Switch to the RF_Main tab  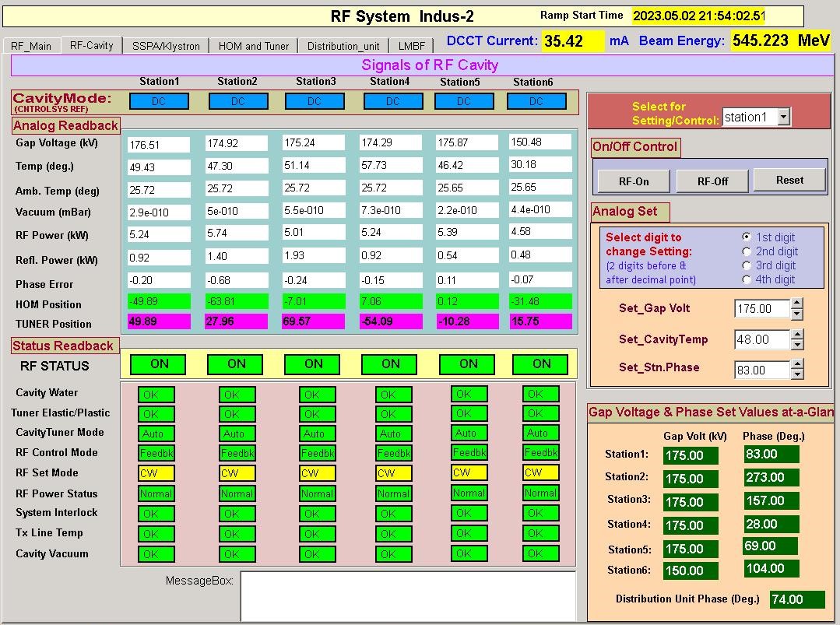point(31,46)
